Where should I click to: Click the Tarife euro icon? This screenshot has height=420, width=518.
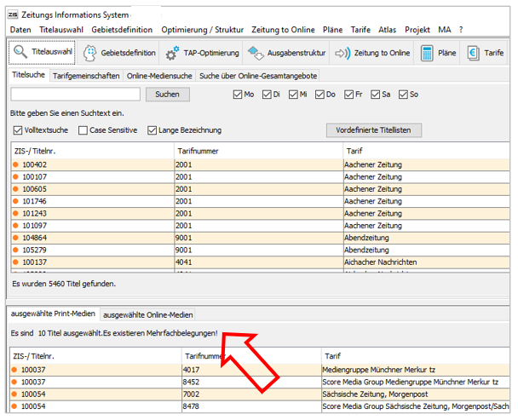pyautogui.click(x=474, y=53)
